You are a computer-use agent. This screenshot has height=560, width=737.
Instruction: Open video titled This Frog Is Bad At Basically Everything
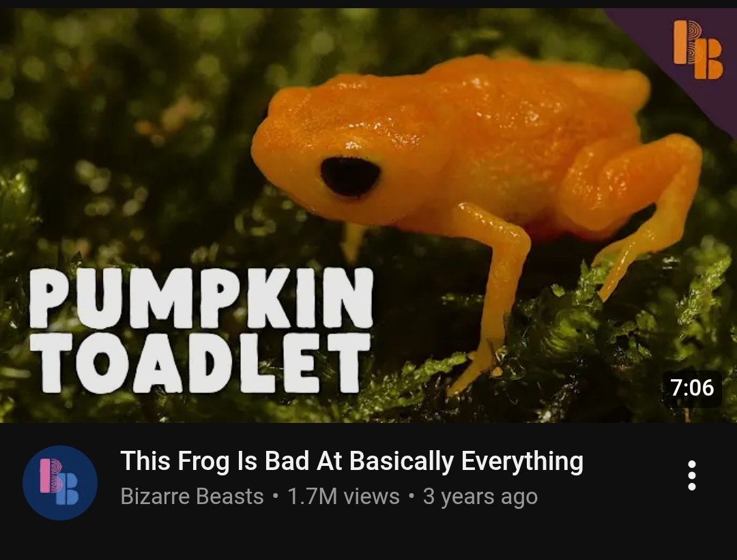coord(352,460)
